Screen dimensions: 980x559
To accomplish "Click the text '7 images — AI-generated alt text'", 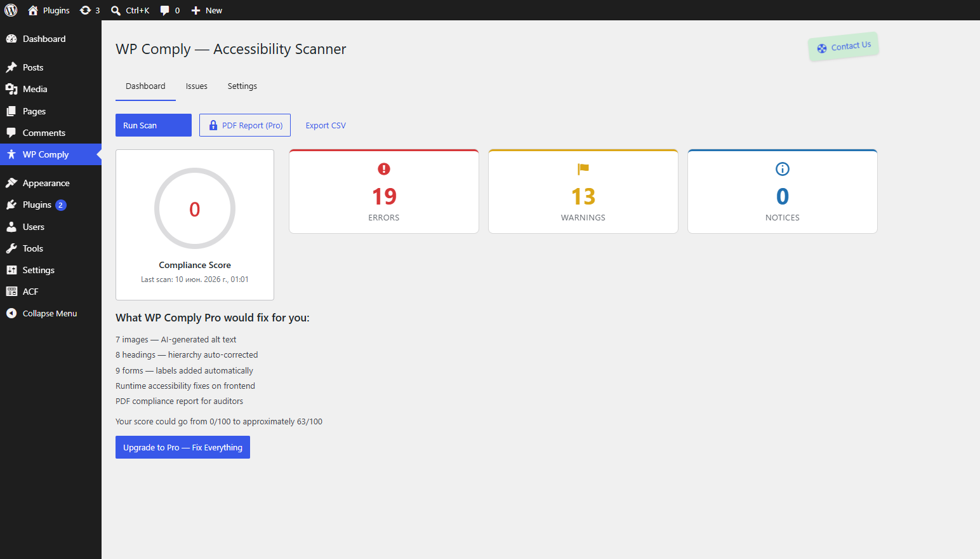I will point(176,340).
